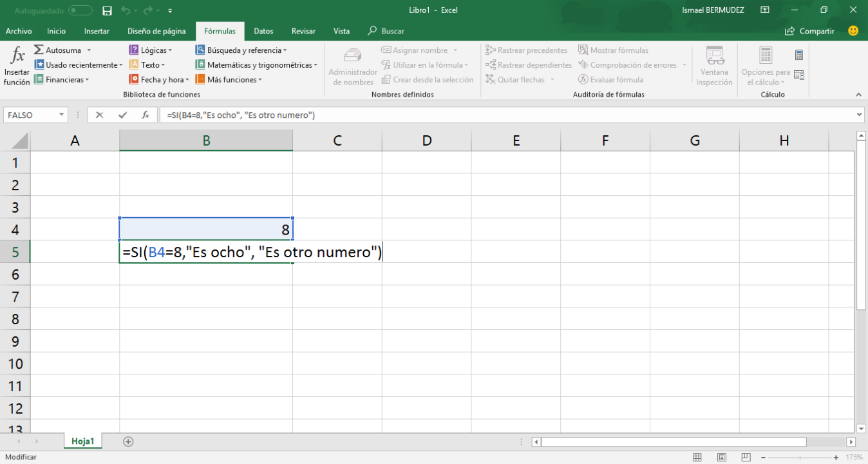This screenshot has height=464, width=868.
Task: Open the Name box dropdown showing FALSO
Action: pyautogui.click(x=61, y=114)
